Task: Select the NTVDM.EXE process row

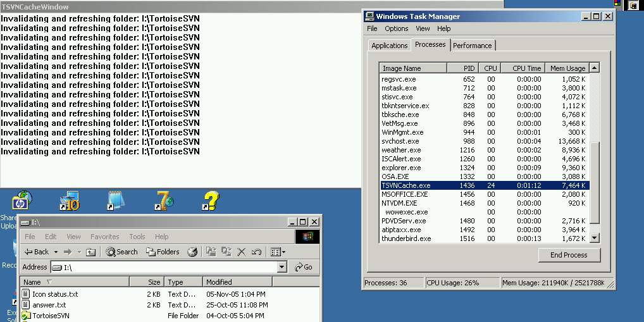Action: click(x=485, y=203)
